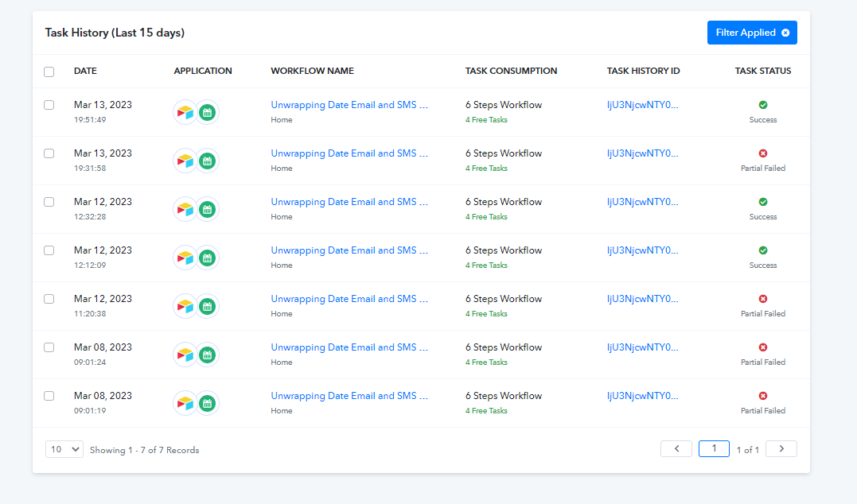Click Success check icon for 12:12:09 task

tap(763, 250)
